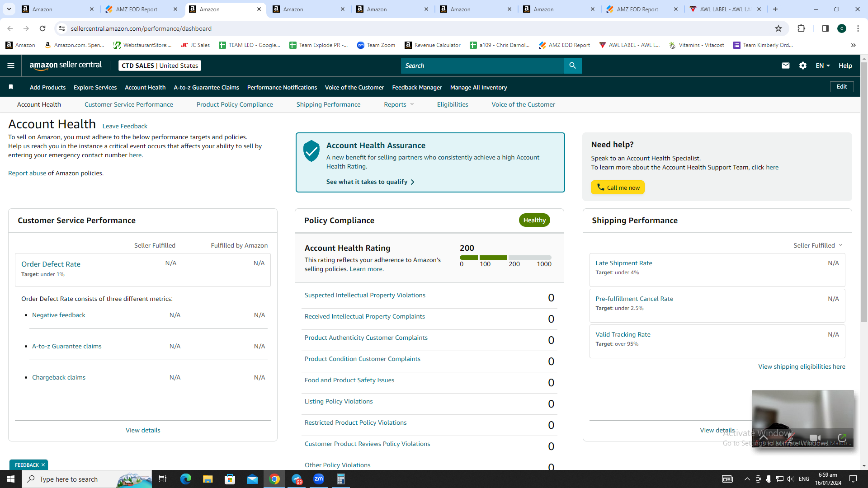The image size is (868, 488).
Task: Click the Healthy status badge
Action: tap(534, 220)
